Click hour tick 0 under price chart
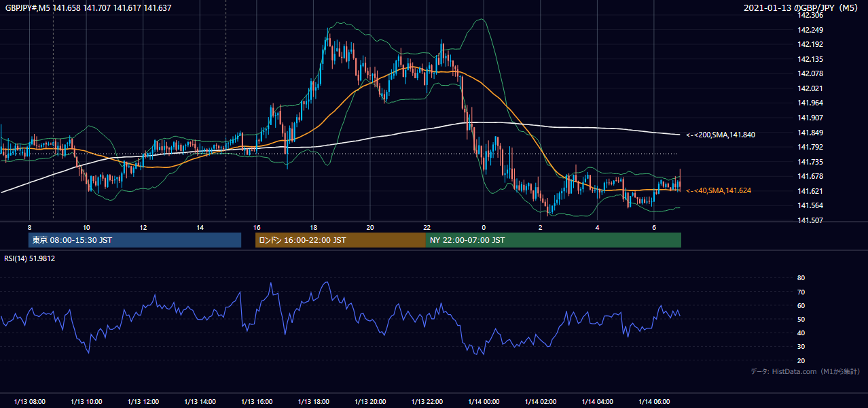This screenshot has height=408, width=868. [484, 227]
